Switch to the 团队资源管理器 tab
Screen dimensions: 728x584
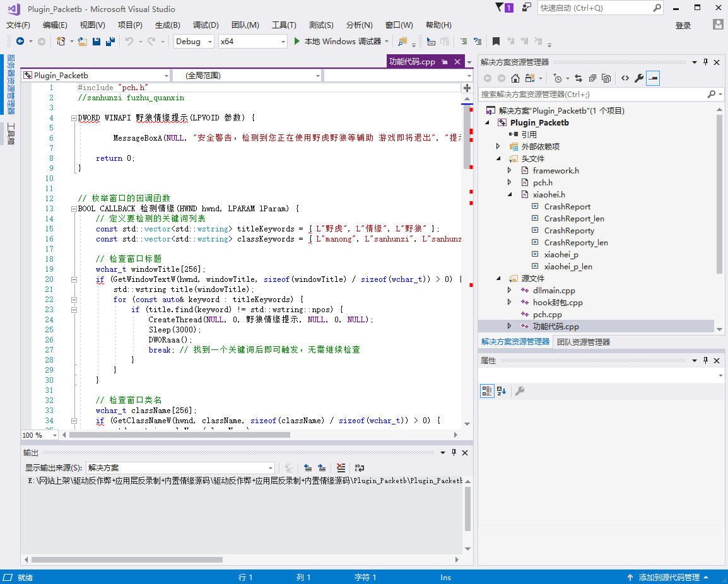(x=584, y=342)
